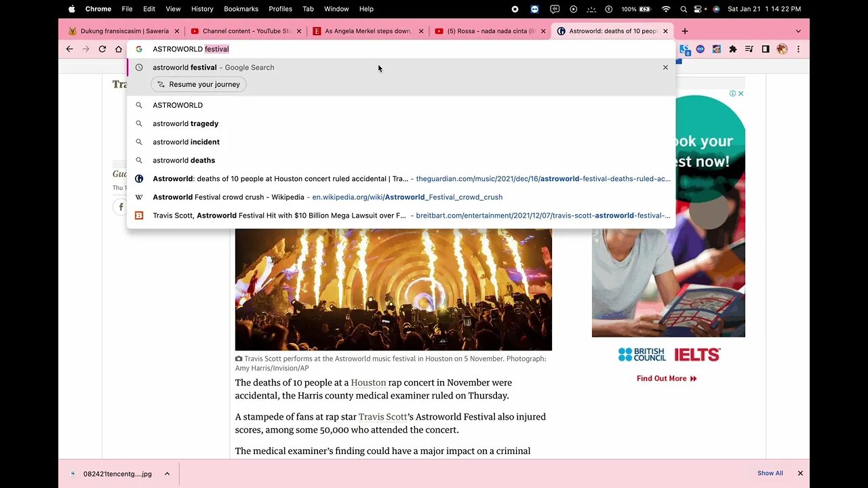Image resolution: width=868 pixels, height=488 pixels.
Task: Share article with Facebook icon
Action: [x=121, y=207]
